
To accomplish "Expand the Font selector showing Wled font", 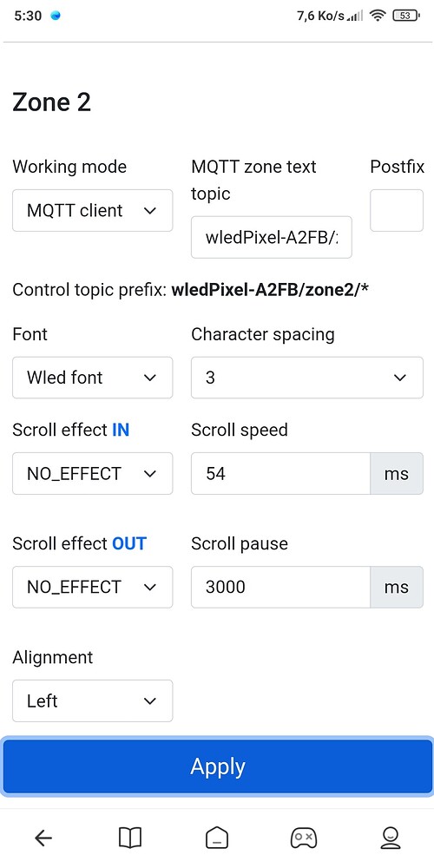I will point(93,378).
